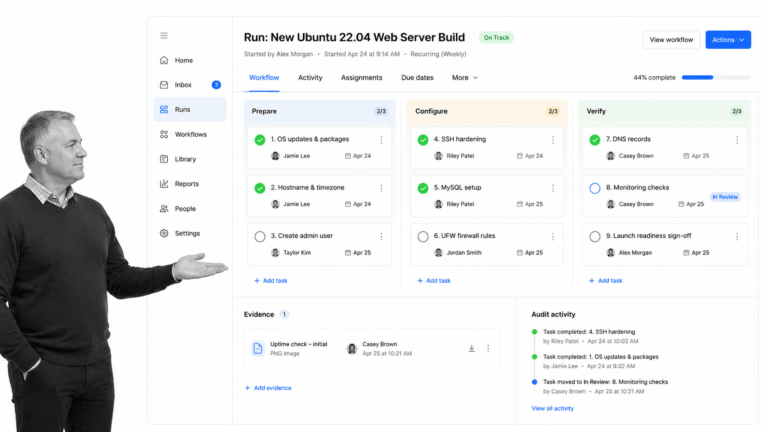Click the Verify column 2/3 counter
This screenshot has height=432, width=768.
point(737,111)
